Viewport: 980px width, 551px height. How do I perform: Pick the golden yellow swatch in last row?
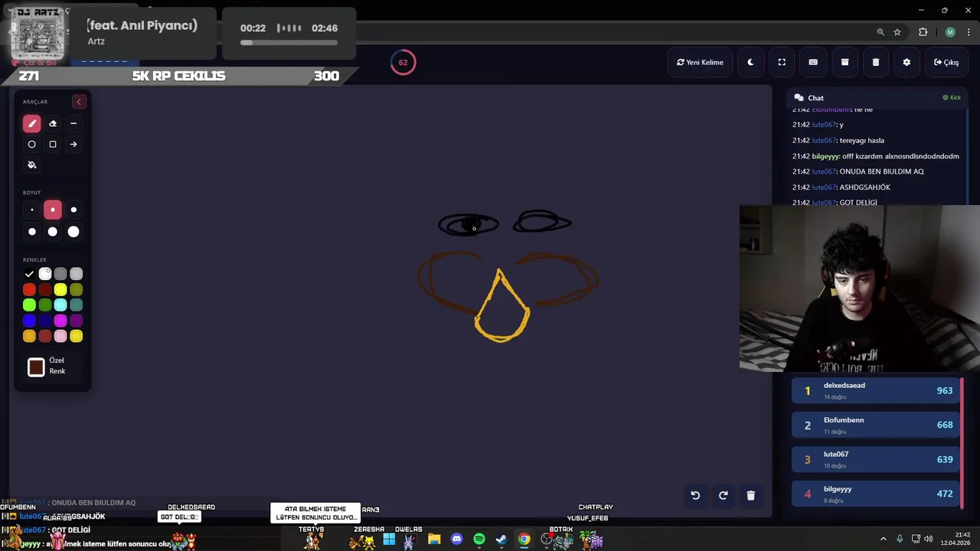(76, 336)
